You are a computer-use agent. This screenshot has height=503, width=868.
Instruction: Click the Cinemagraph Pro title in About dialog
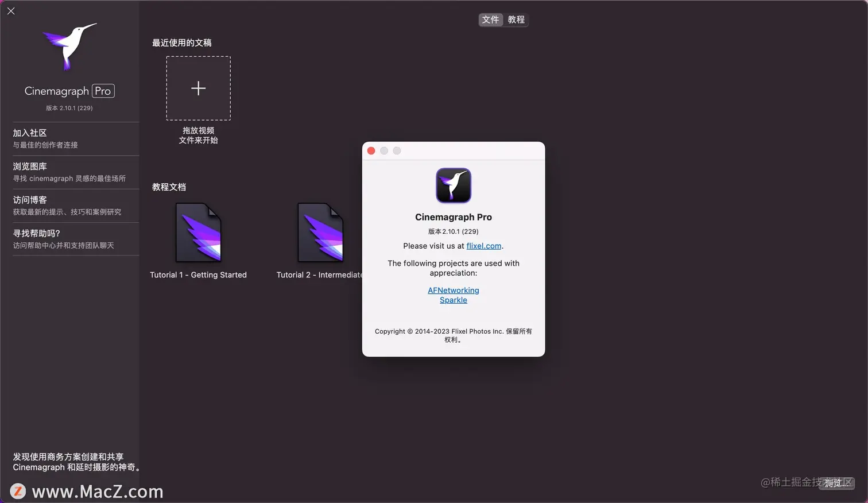tap(454, 217)
